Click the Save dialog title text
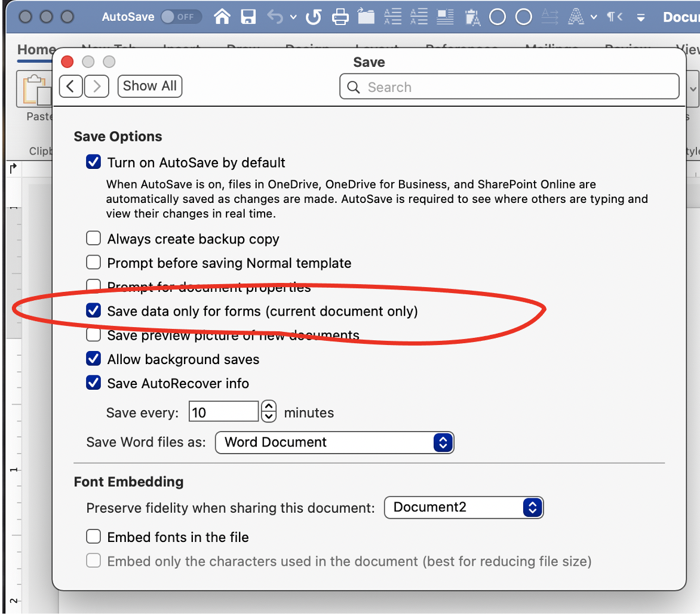The image size is (700, 616). (x=369, y=62)
